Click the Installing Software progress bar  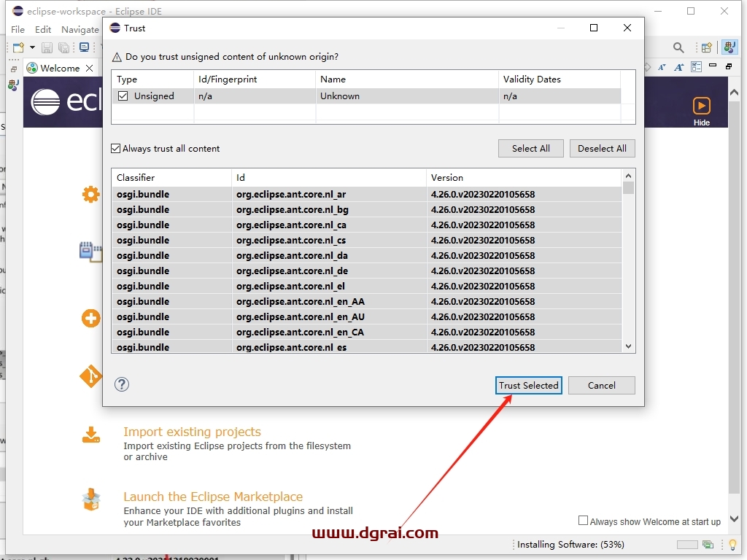point(687,544)
